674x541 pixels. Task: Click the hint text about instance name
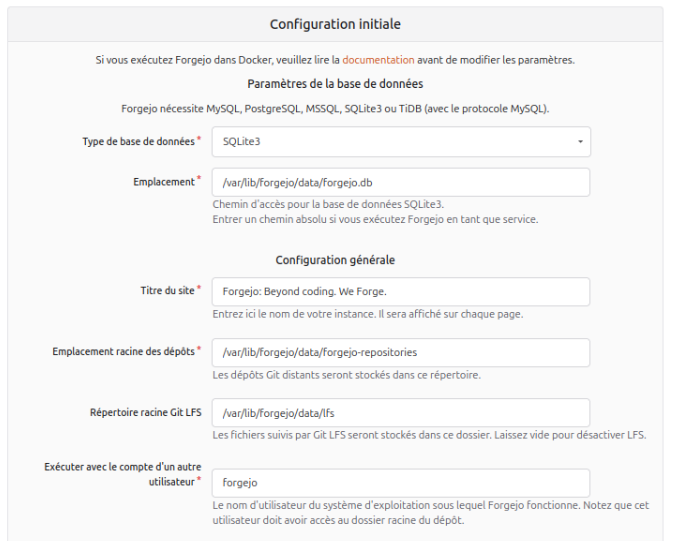[368, 314]
